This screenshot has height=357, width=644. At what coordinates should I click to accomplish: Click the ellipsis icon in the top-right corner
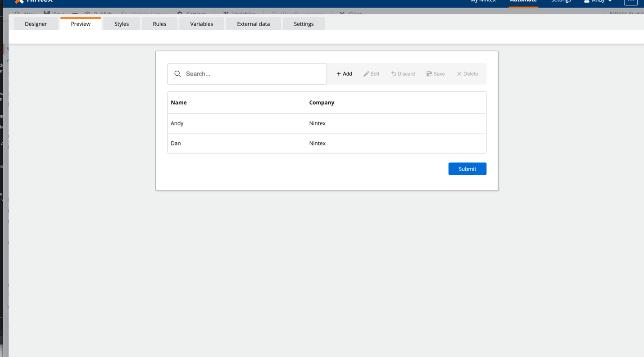[x=631, y=2]
